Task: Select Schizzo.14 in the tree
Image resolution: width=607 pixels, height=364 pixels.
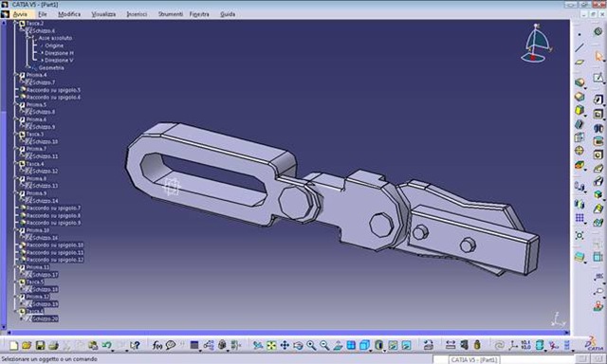Action: [45, 201]
